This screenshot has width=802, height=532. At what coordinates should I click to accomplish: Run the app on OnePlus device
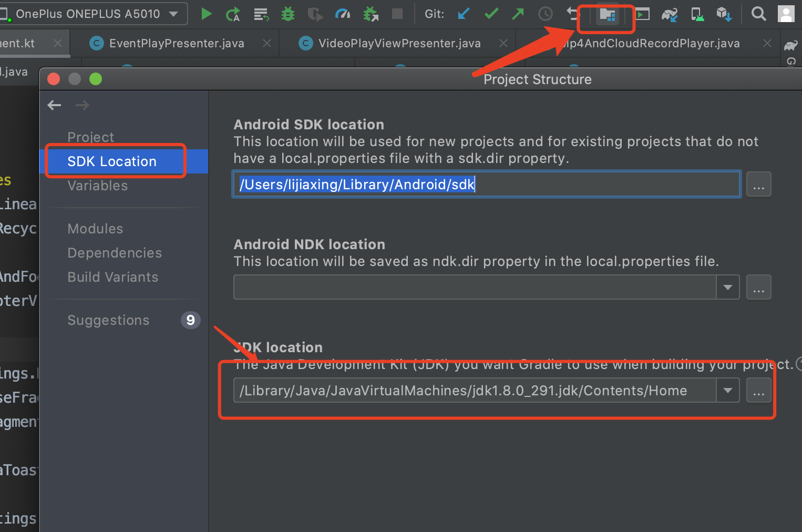click(207, 14)
